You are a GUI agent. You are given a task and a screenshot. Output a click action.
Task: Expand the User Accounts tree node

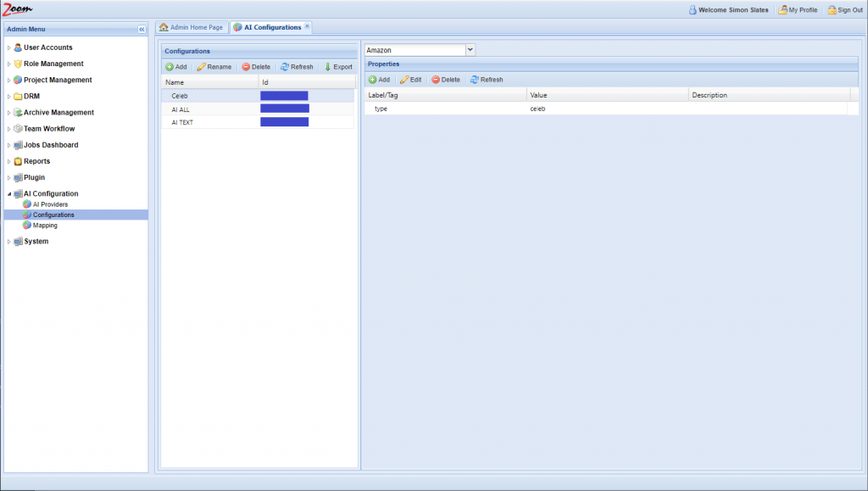(x=8, y=48)
